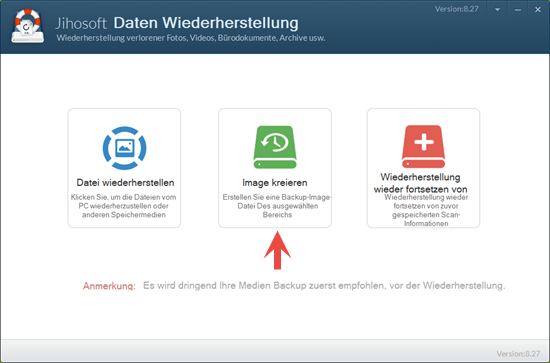Close the Jihosoft window
This screenshot has width=550, height=363.
coord(538,10)
